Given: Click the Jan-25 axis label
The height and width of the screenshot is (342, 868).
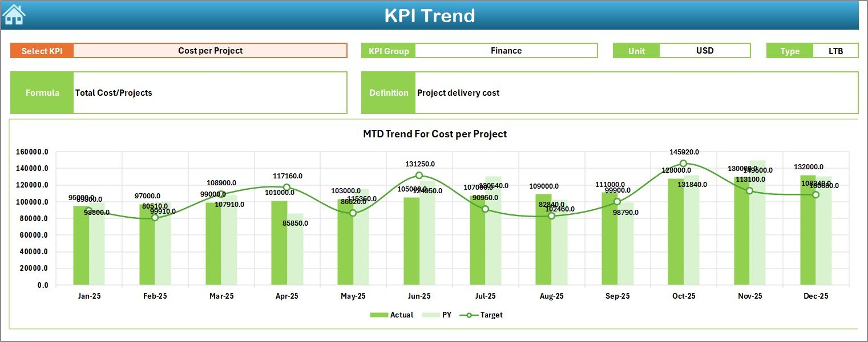Looking at the screenshot, I should point(90,296).
